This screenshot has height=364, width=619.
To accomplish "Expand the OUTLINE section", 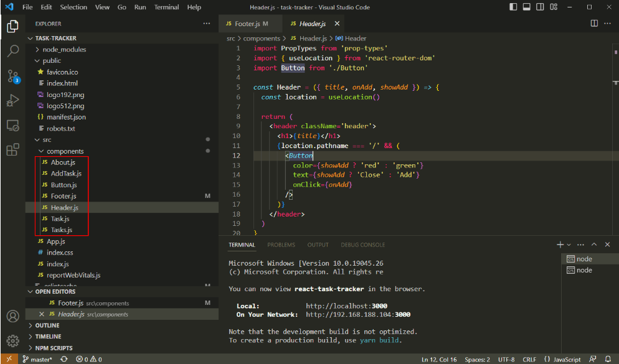I will pyautogui.click(x=47, y=325).
